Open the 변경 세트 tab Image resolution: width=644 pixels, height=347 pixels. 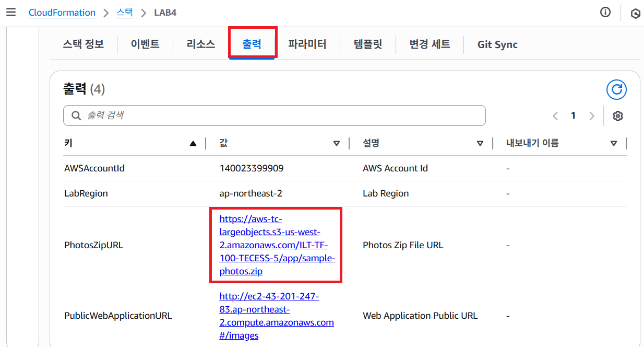(x=430, y=44)
